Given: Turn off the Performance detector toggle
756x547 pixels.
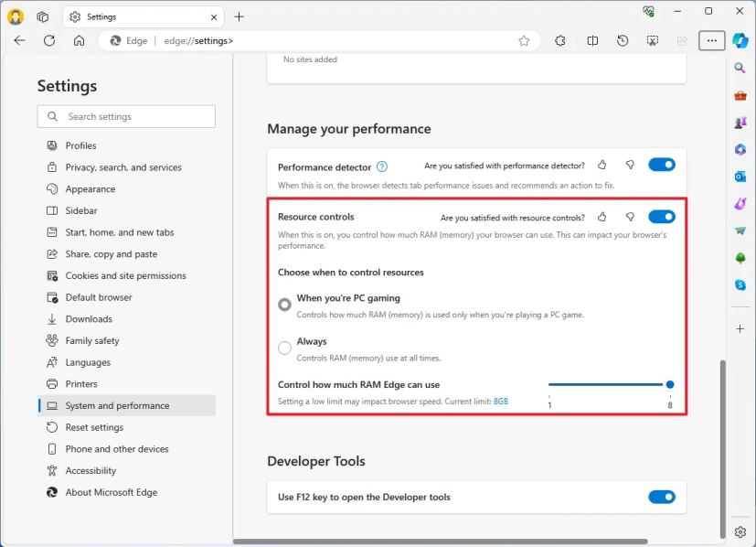Looking at the screenshot, I should 661,165.
